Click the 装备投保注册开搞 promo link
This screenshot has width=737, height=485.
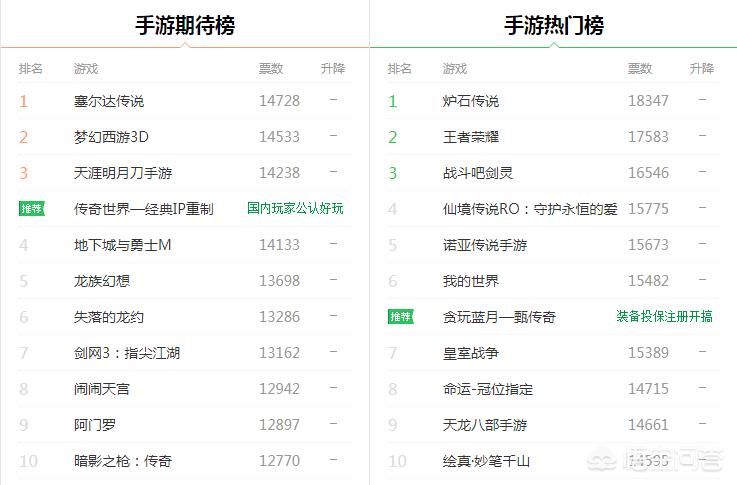pos(664,317)
